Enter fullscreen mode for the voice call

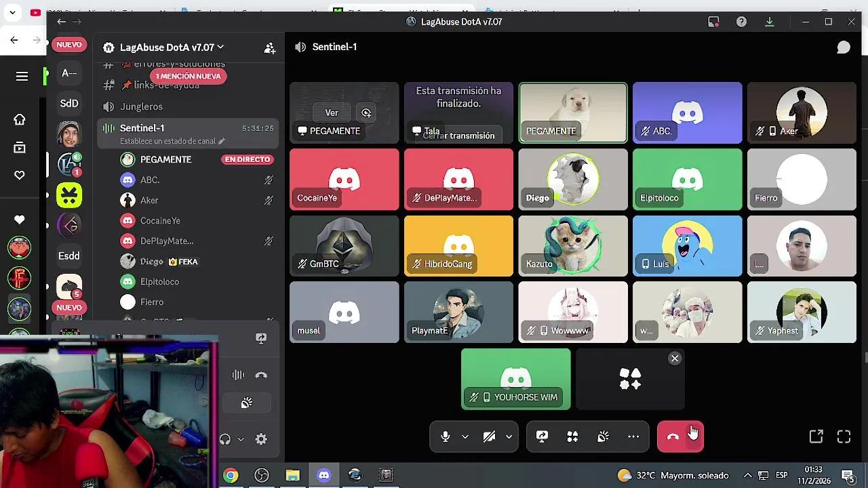844,437
